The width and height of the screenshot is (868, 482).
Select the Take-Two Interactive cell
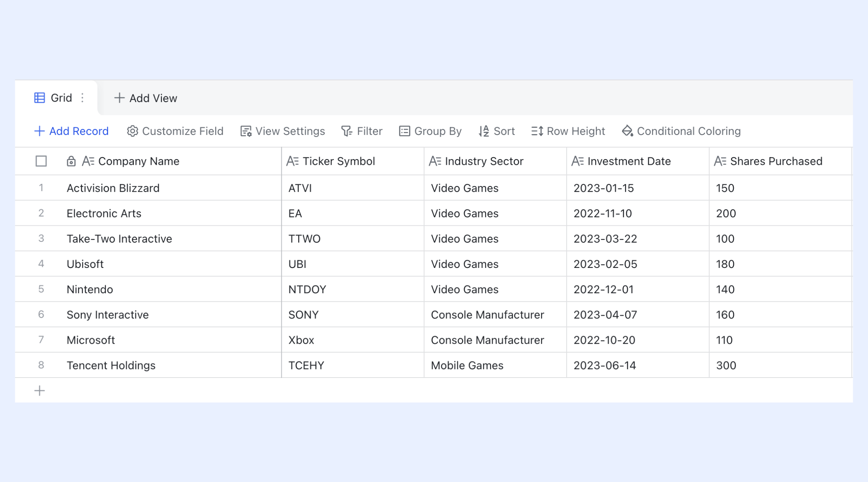[171, 239]
